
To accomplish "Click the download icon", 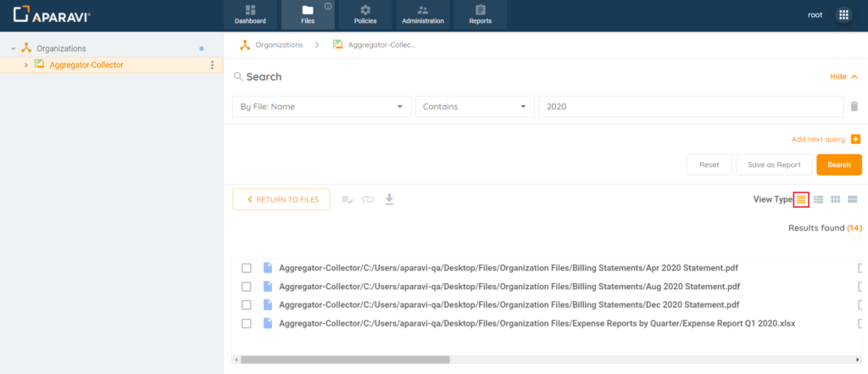I will pyautogui.click(x=389, y=199).
